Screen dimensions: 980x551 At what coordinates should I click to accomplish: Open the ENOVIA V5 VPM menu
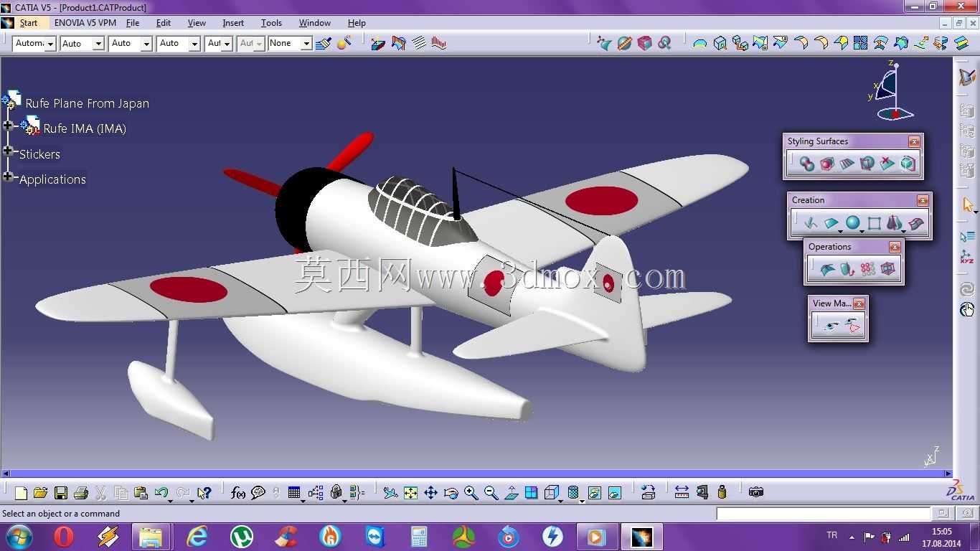85,23
